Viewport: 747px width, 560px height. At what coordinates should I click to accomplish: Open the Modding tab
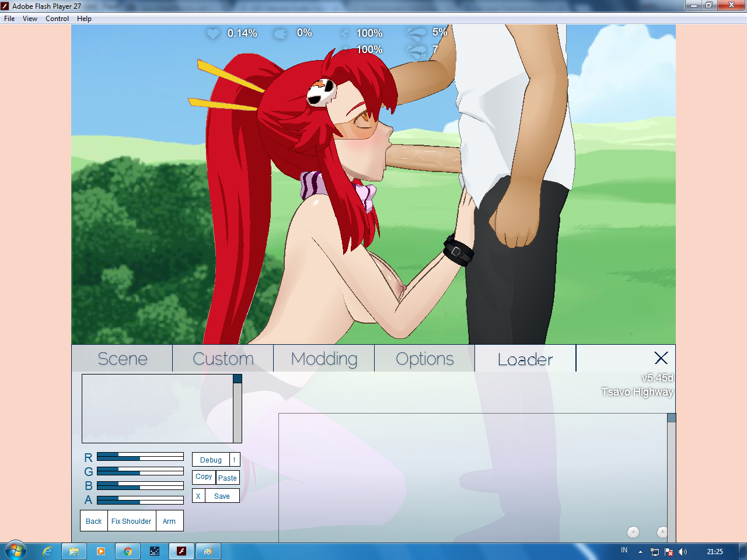[324, 359]
